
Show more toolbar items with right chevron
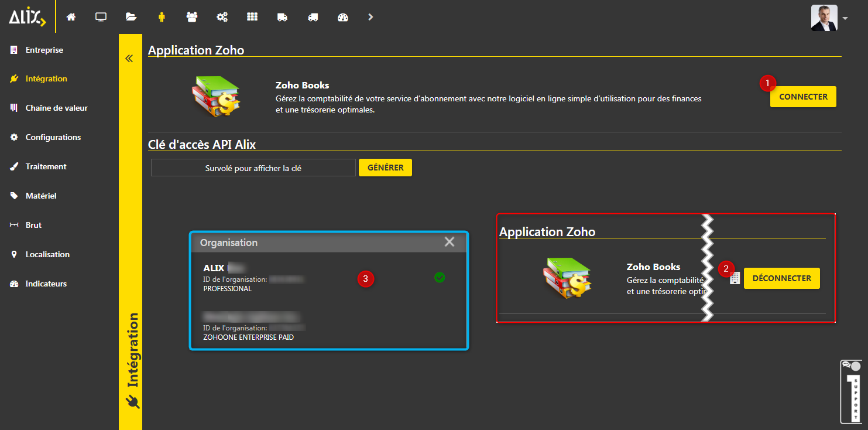tap(370, 17)
